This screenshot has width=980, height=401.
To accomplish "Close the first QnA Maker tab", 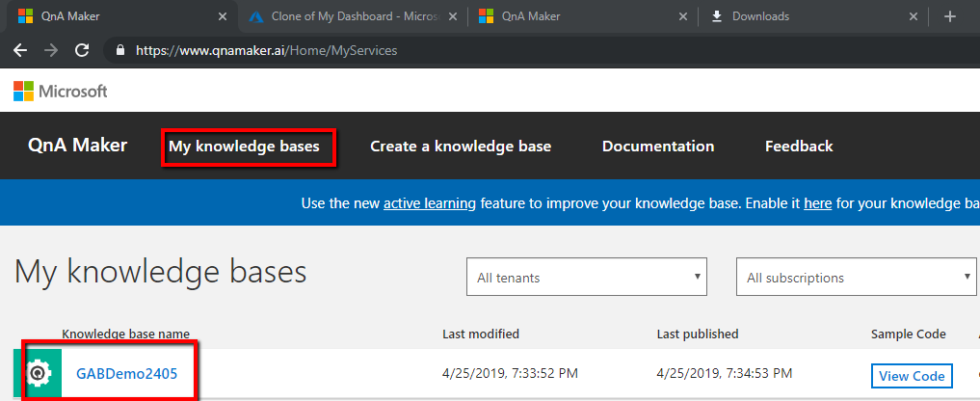I will (x=223, y=17).
